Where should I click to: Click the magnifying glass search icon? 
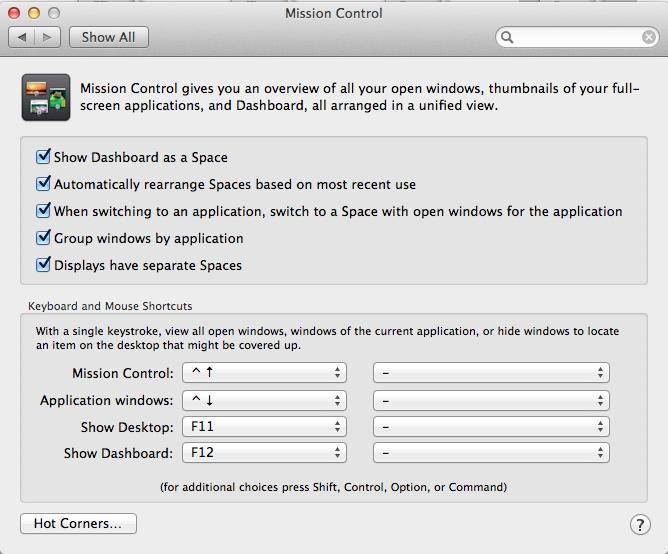(x=507, y=38)
